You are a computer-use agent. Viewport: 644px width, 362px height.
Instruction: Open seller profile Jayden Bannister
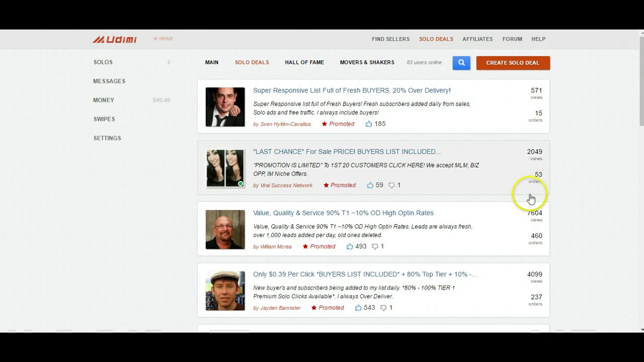(280, 308)
